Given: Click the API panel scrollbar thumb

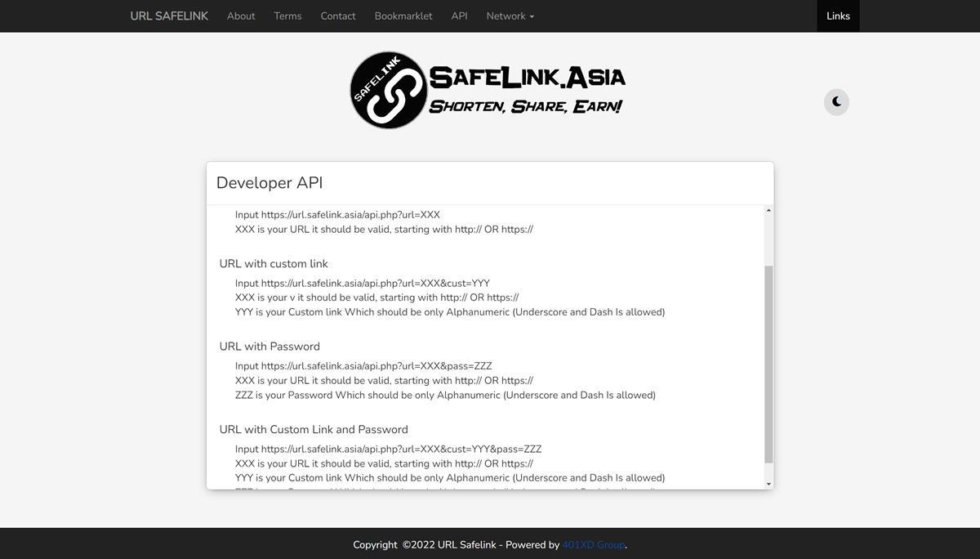Looking at the screenshot, I should pos(768,364).
